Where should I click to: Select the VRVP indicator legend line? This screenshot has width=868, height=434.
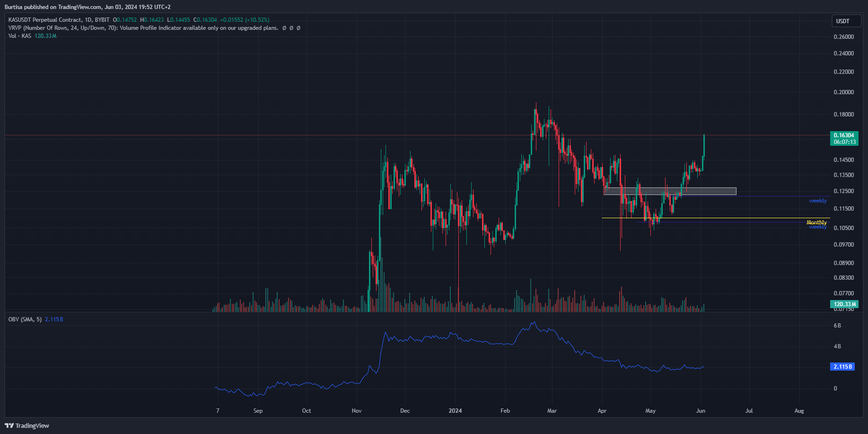[x=154, y=28]
